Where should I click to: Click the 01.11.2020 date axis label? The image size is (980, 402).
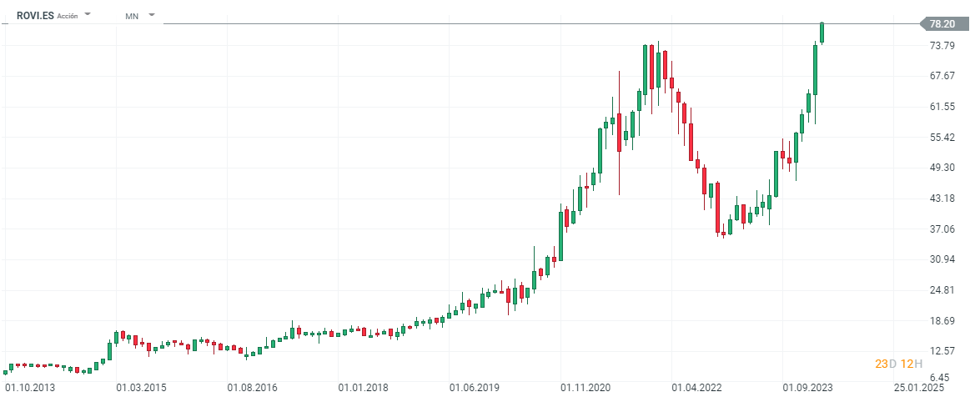point(585,388)
